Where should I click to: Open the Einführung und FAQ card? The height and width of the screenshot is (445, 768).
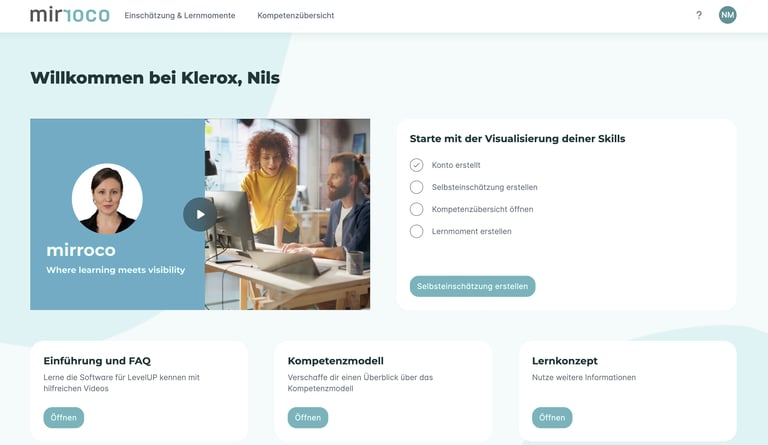point(64,418)
